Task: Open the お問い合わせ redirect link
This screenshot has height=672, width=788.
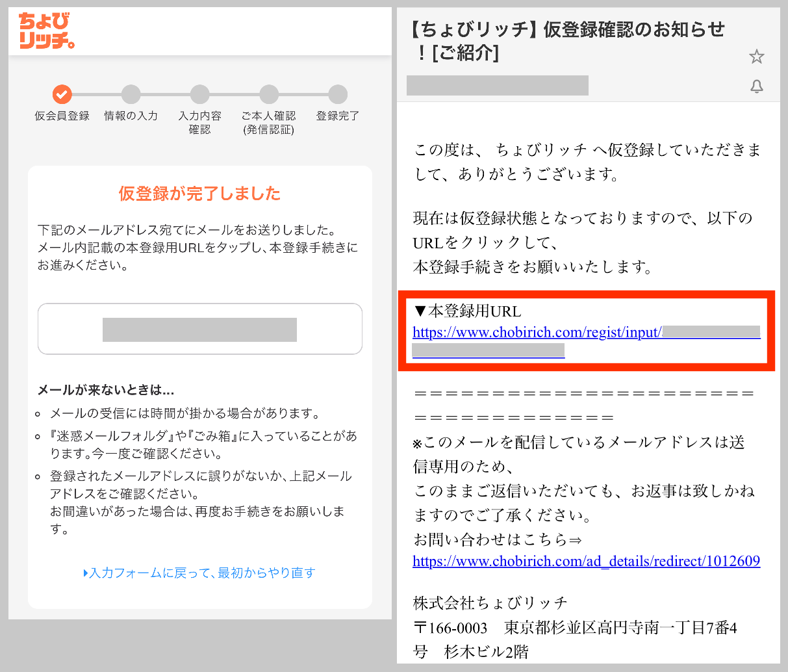Action: pyautogui.click(x=586, y=561)
